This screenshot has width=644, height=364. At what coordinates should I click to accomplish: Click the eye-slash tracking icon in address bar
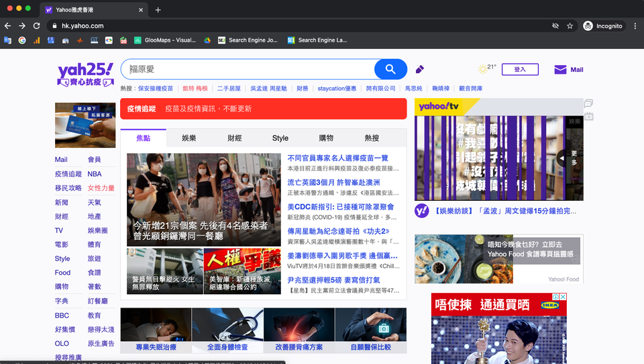pyautogui.click(x=555, y=26)
